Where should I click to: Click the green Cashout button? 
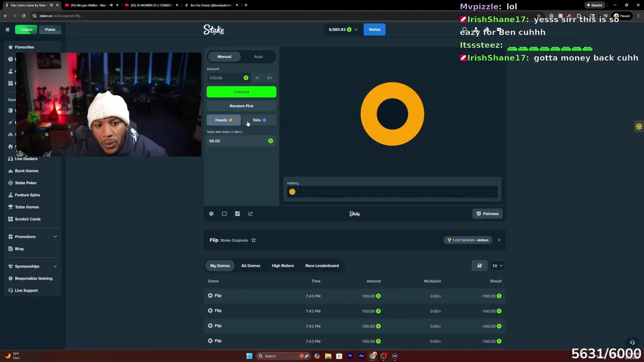[242, 92]
